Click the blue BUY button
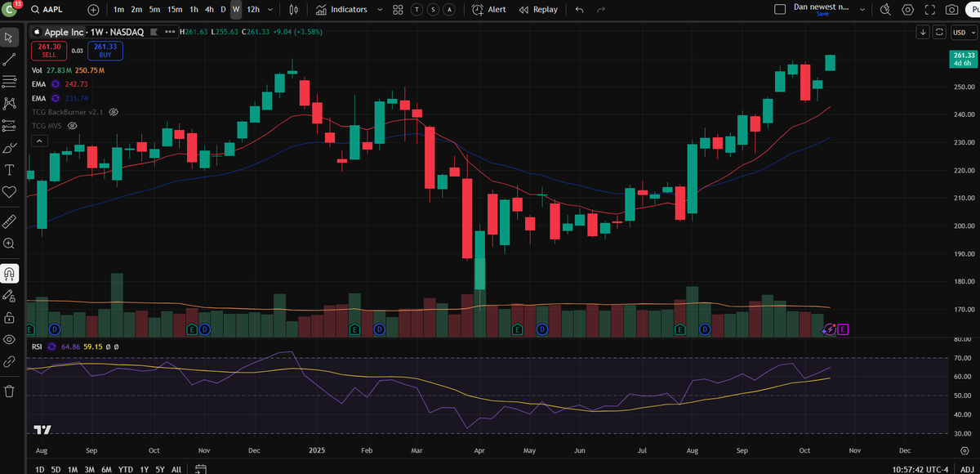 point(105,51)
